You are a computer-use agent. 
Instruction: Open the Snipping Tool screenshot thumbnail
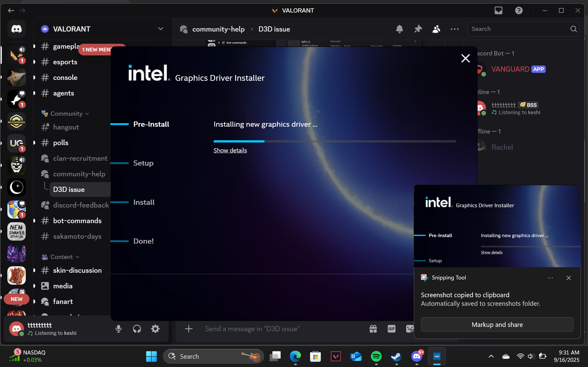tap(497, 226)
